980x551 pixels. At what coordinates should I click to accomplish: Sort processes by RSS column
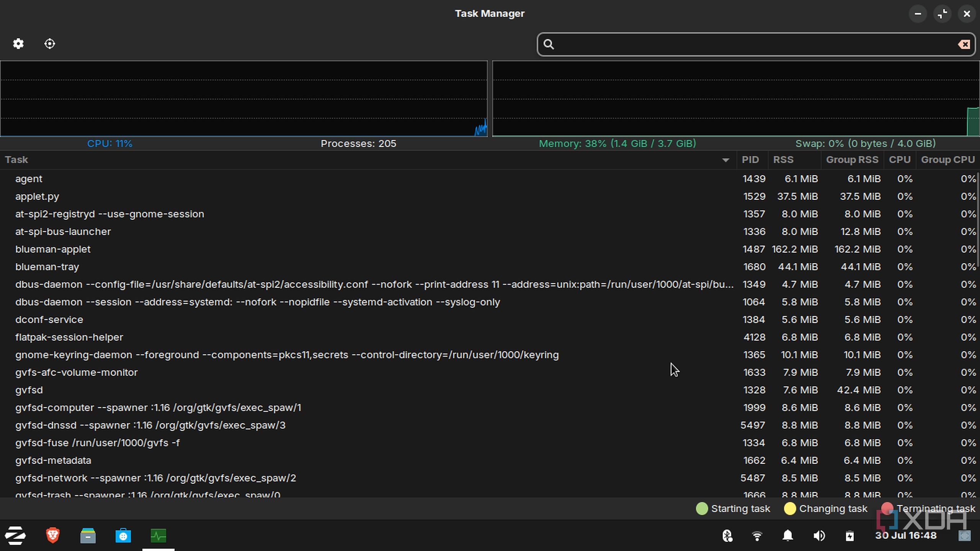[x=794, y=160]
